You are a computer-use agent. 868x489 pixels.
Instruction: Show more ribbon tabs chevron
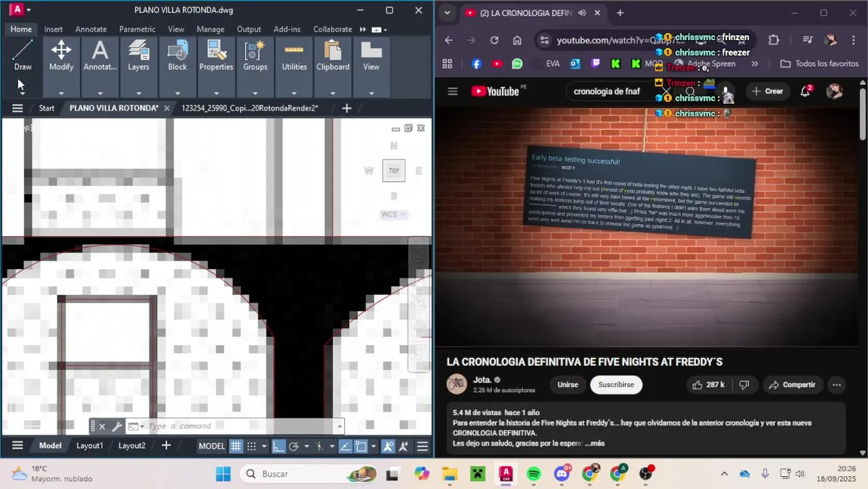pos(363,29)
